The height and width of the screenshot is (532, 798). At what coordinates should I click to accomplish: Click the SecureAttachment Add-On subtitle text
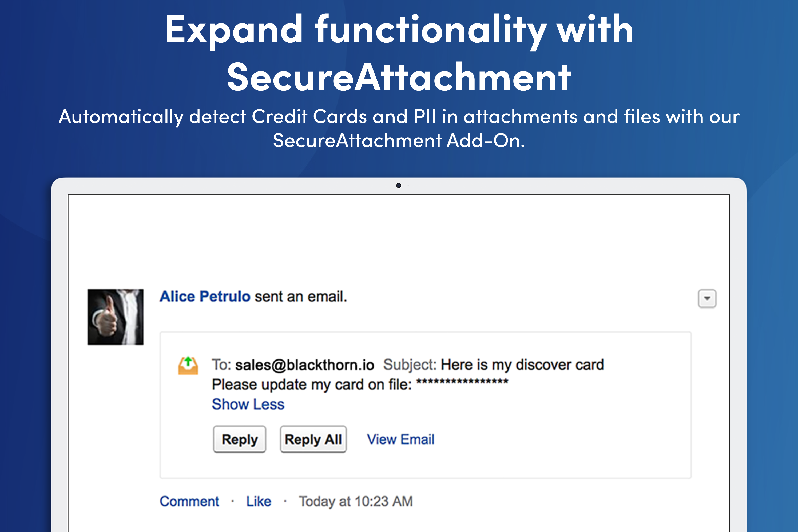pyautogui.click(x=399, y=141)
